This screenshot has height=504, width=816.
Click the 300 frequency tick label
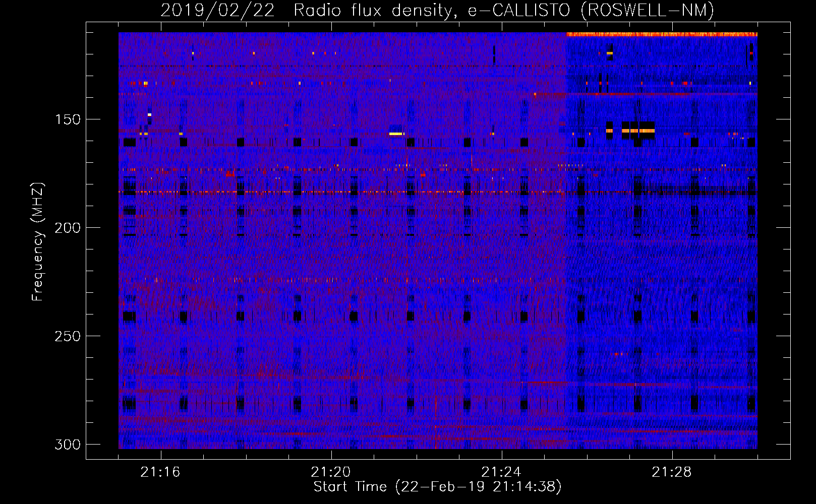click(x=68, y=445)
